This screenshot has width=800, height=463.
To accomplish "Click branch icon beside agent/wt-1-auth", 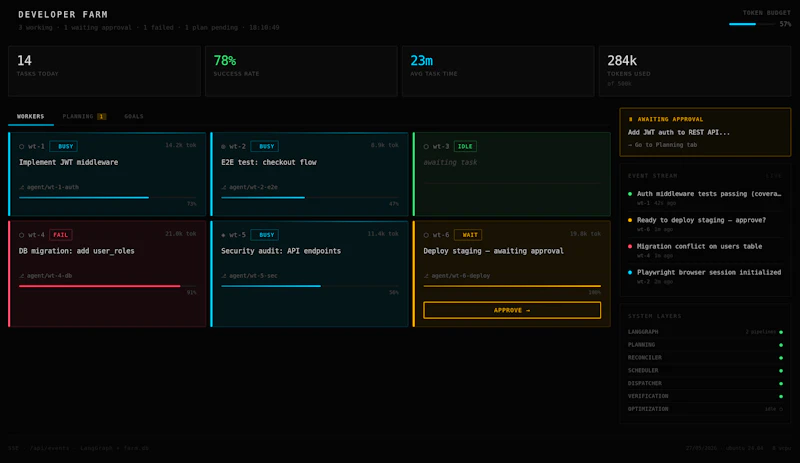I will (x=21, y=187).
